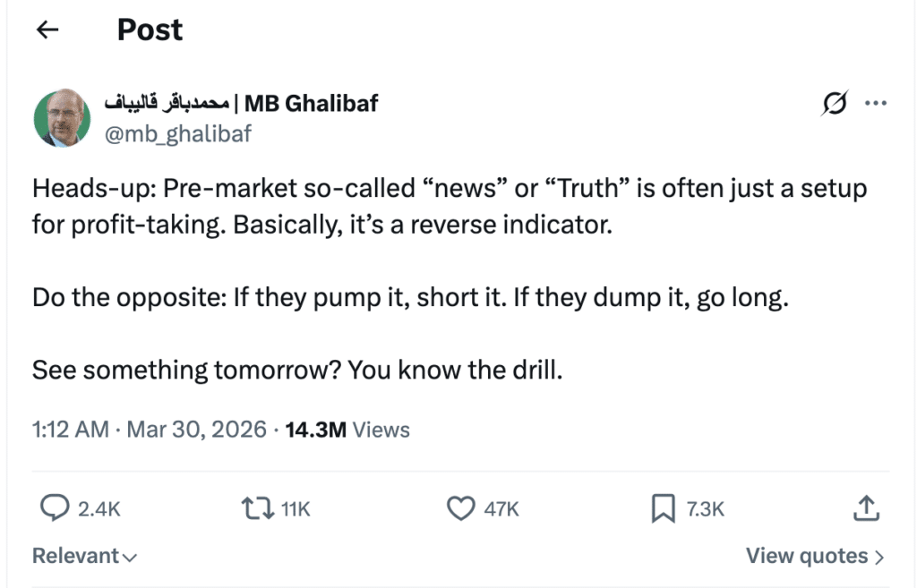Click the 1:12 AM timestamp
The width and height of the screenshot is (917, 588).
point(70,430)
